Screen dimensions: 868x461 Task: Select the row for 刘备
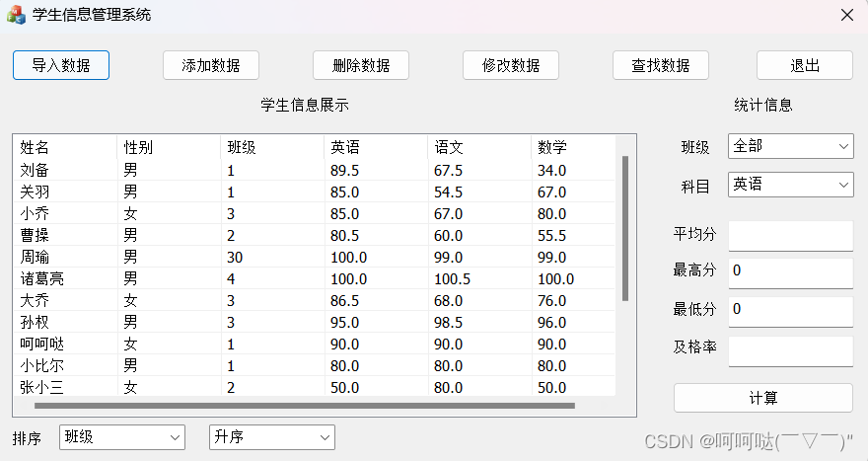coord(314,170)
